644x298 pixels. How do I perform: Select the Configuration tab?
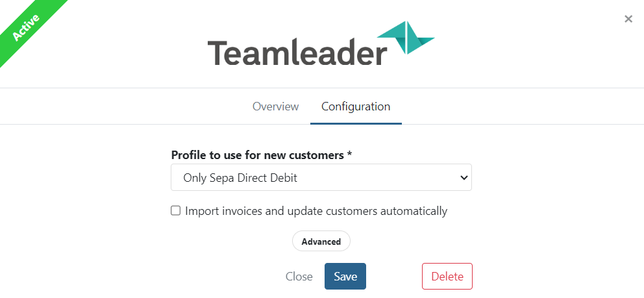point(356,106)
